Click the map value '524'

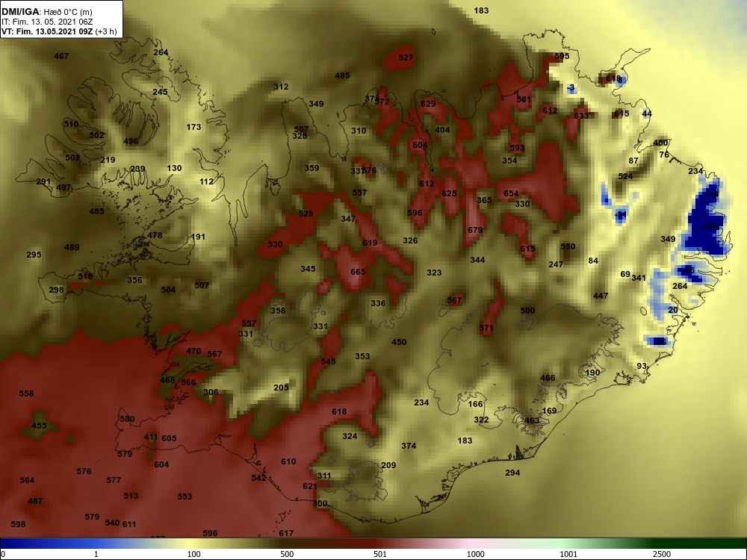point(625,177)
